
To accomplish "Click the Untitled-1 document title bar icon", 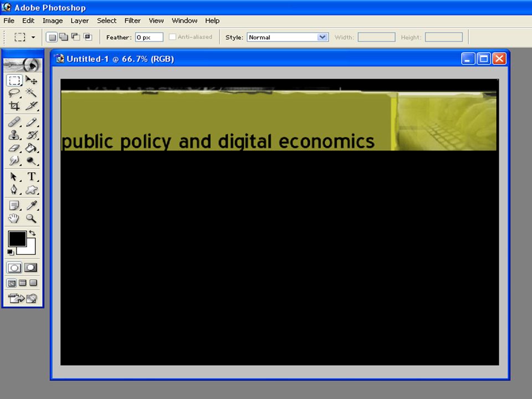I will point(60,59).
